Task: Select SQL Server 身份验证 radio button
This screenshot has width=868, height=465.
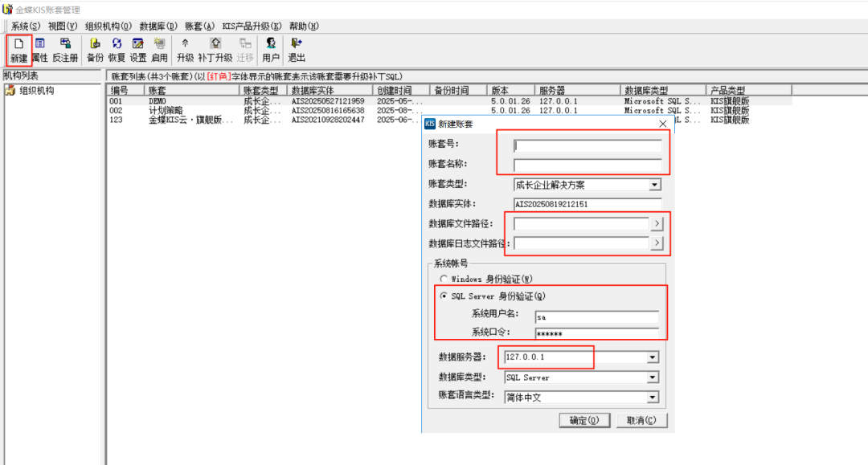Action: click(444, 296)
